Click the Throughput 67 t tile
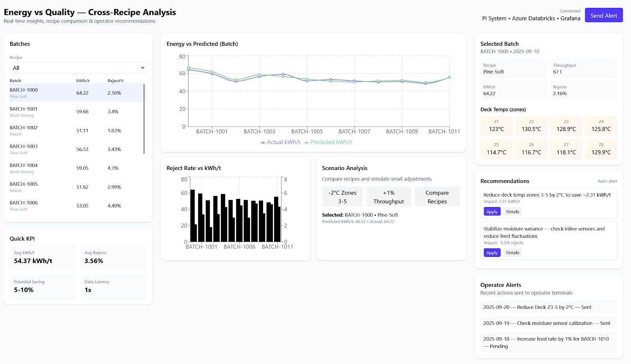Image resolution: width=631 pixels, height=364 pixels. pyautogui.click(x=584, y=69)
